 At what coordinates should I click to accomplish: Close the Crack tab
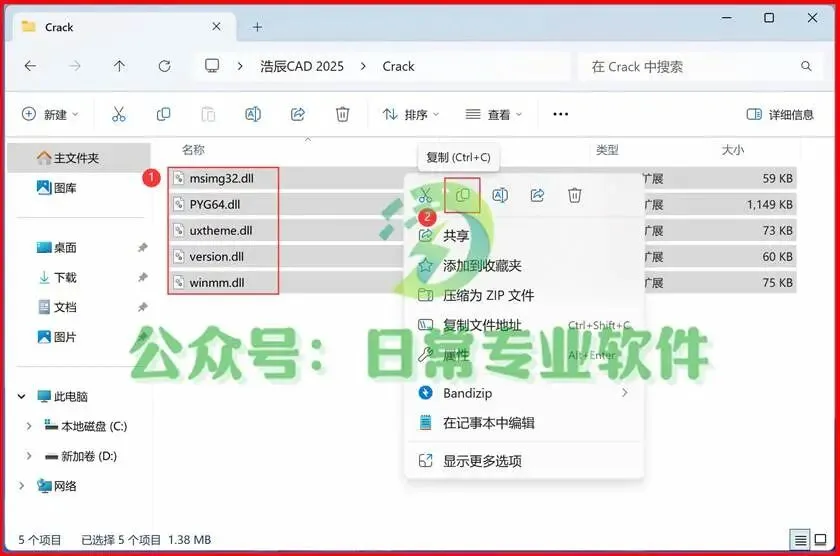click(x=216, y=26)
